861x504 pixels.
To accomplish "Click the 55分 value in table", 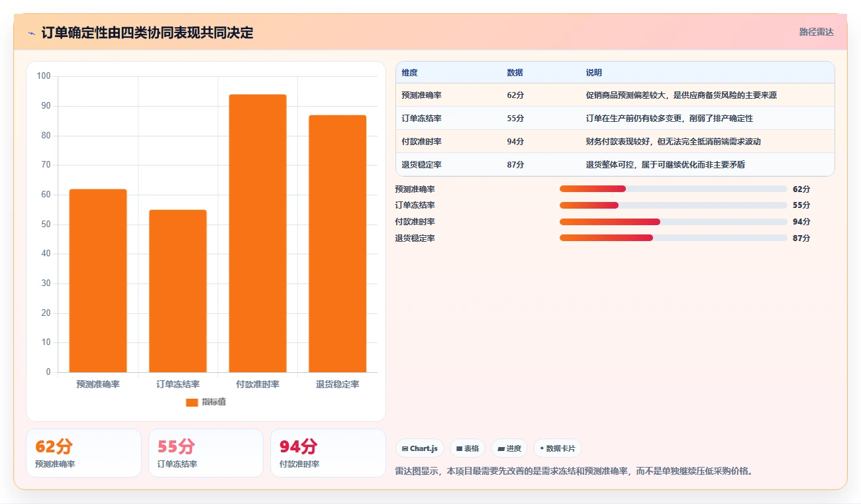I will tap(515, 119).
